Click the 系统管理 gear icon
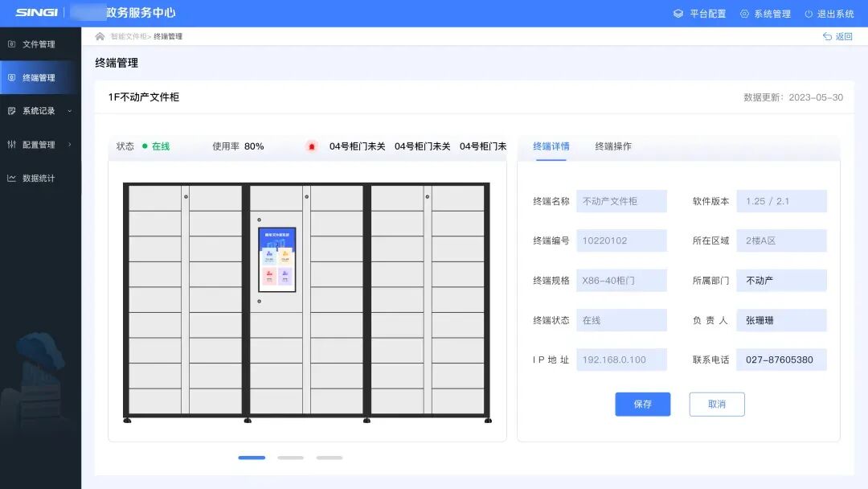The height and width of the screenshot is (489, 868). 744,14
